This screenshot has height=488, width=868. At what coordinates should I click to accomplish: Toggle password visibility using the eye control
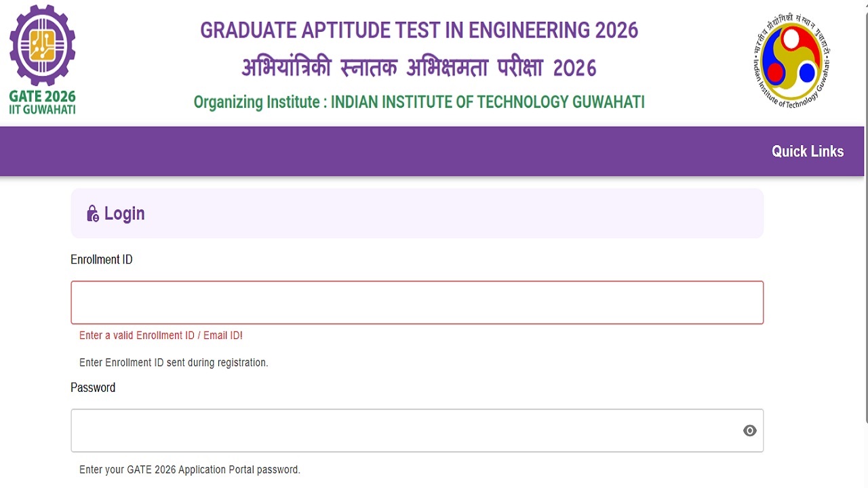point(749,430)
